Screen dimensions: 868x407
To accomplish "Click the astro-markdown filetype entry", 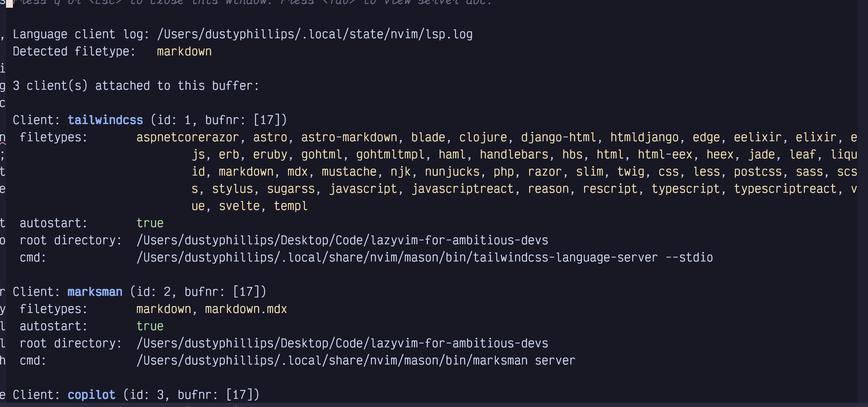I will pos(349,137).
